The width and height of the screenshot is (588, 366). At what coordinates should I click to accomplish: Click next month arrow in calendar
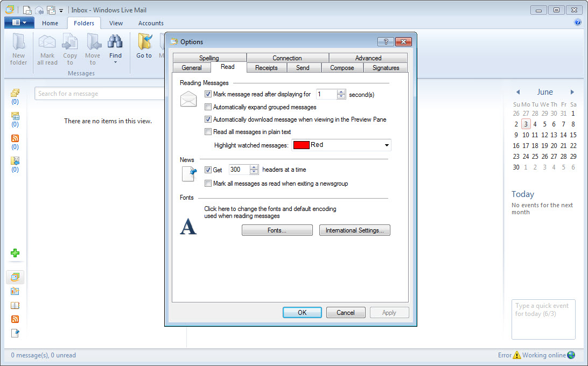[x=572, y=92]
